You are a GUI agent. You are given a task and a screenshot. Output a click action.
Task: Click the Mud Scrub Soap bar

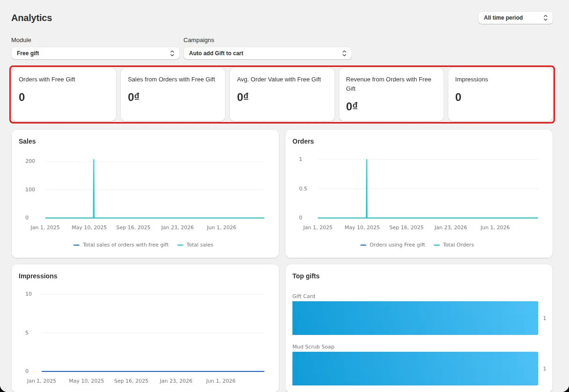pos(415,369)
